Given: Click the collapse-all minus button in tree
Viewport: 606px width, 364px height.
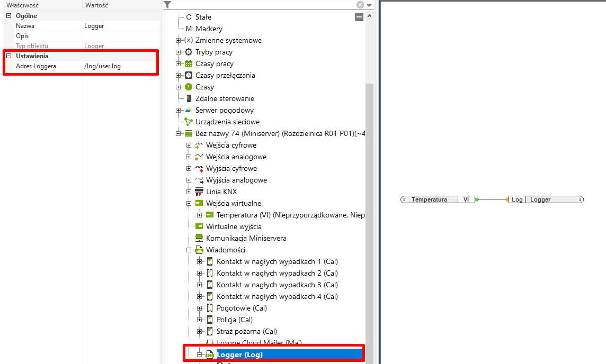Looking at the screenshot, I should tap(359, 17).
